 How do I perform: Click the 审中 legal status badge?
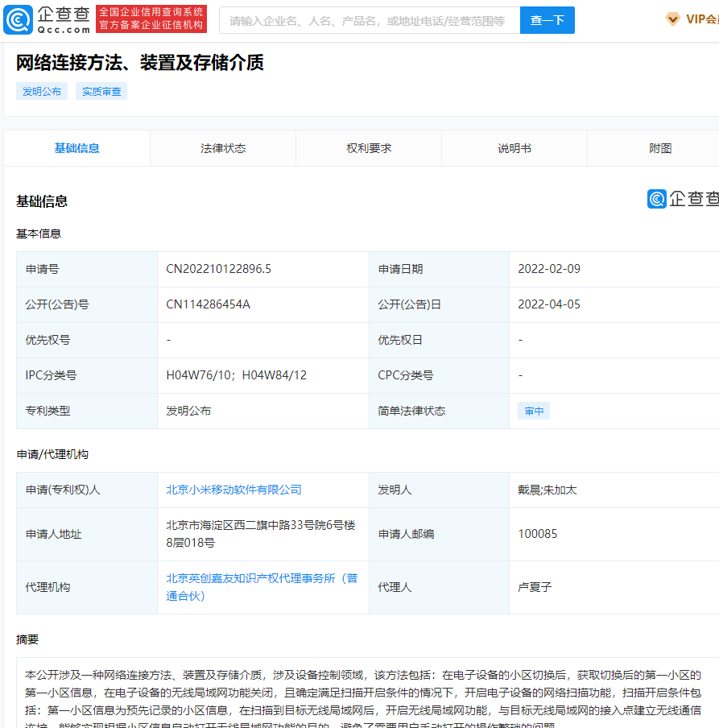point(533,410)
